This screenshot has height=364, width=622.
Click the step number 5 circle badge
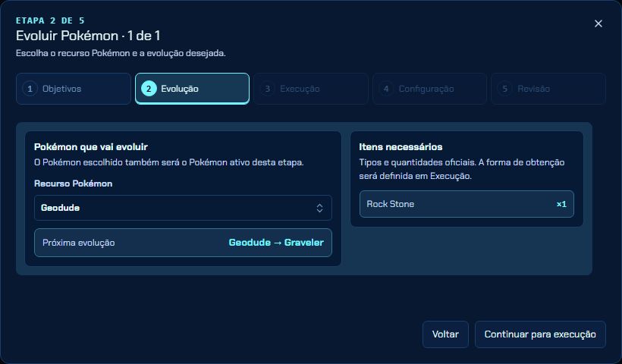[x=504, y=89]
